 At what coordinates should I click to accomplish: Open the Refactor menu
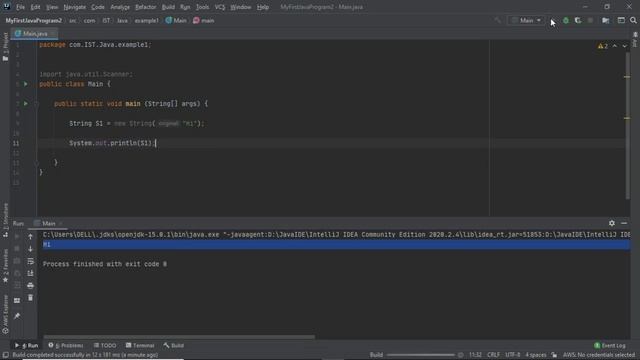(x=146, y=7)
